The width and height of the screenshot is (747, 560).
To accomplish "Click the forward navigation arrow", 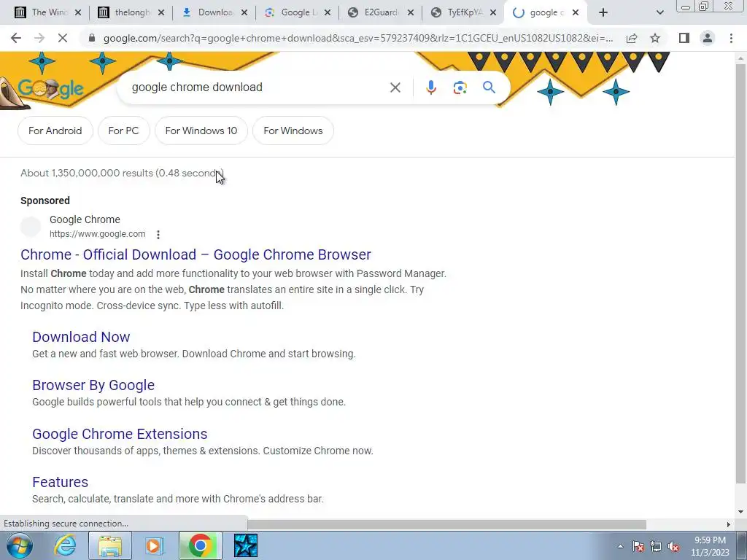I will tap(39, 38).
